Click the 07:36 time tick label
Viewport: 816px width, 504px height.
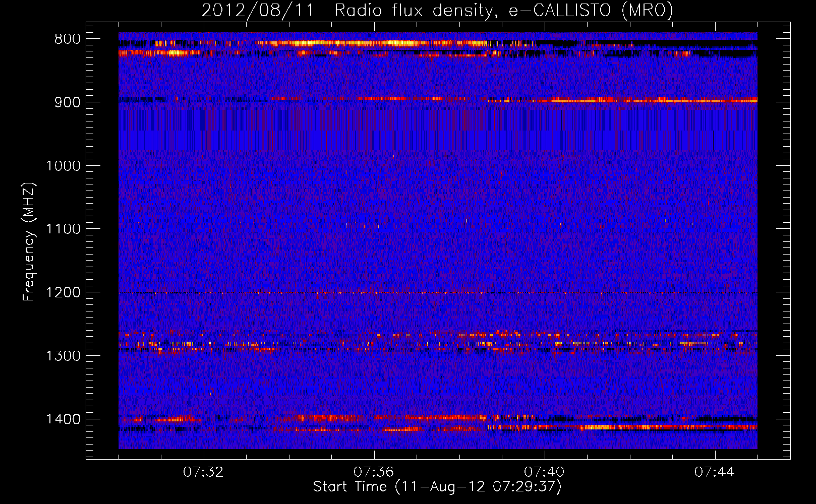(374, 472)
